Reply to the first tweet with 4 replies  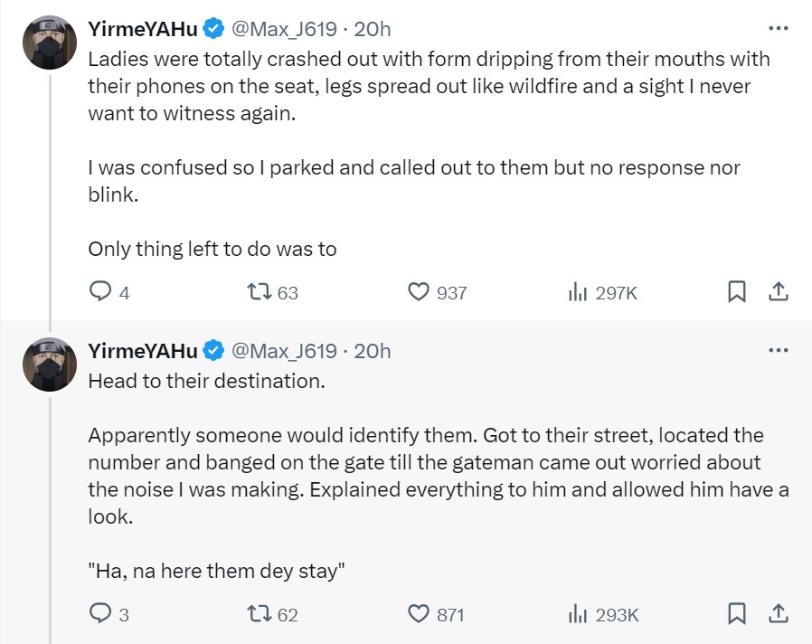coord(100,292)
